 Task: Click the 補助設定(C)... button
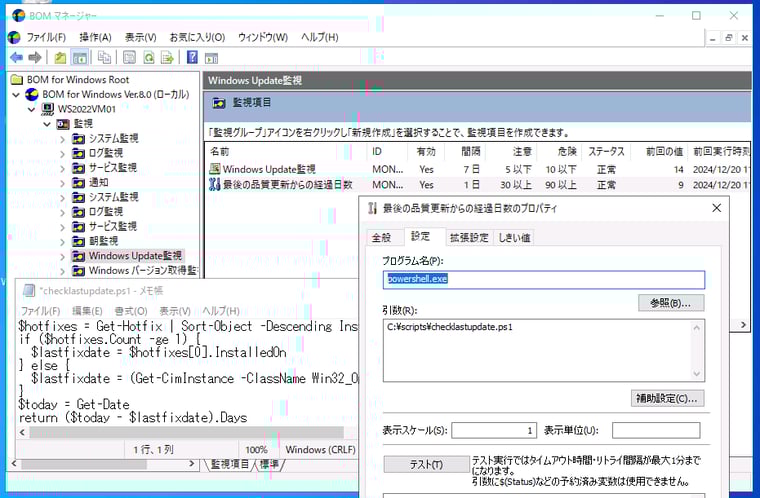(667, 399)
